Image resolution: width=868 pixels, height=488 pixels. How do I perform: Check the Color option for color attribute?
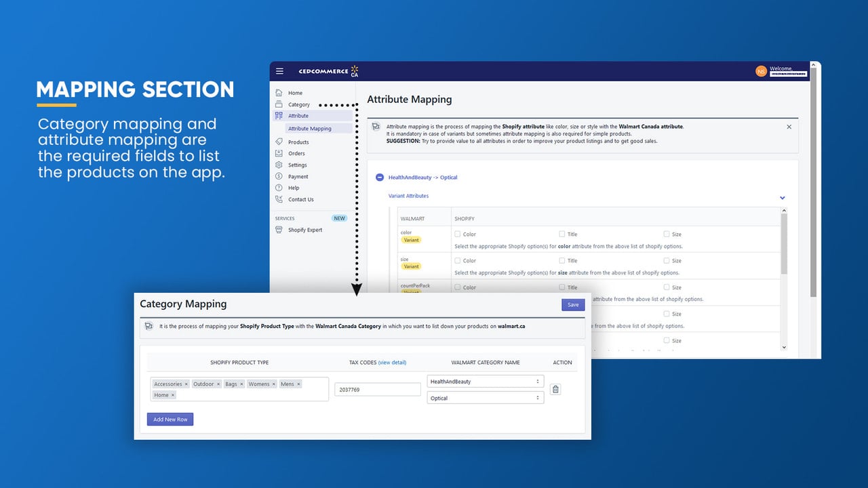pyautogui.click(x=458, y=234)
